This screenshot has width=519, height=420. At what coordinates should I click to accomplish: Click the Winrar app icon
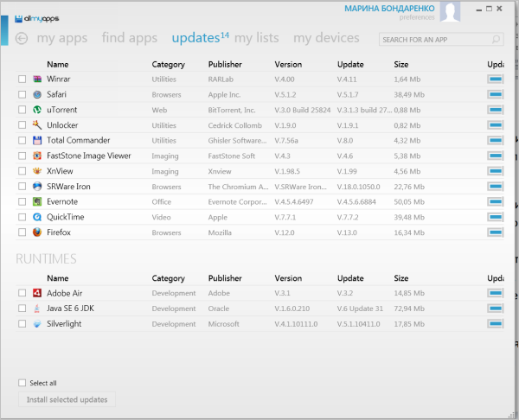pos(37,79)
